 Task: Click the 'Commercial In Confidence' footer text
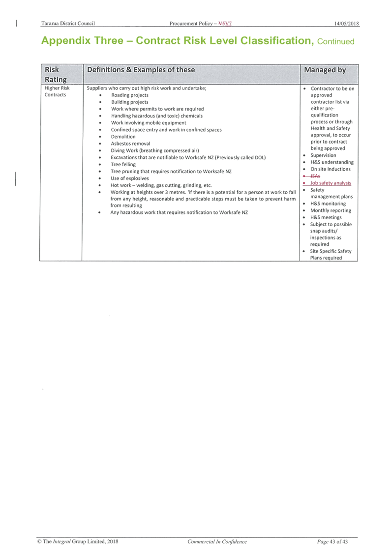pyautogui.click(x=217, y=541)
